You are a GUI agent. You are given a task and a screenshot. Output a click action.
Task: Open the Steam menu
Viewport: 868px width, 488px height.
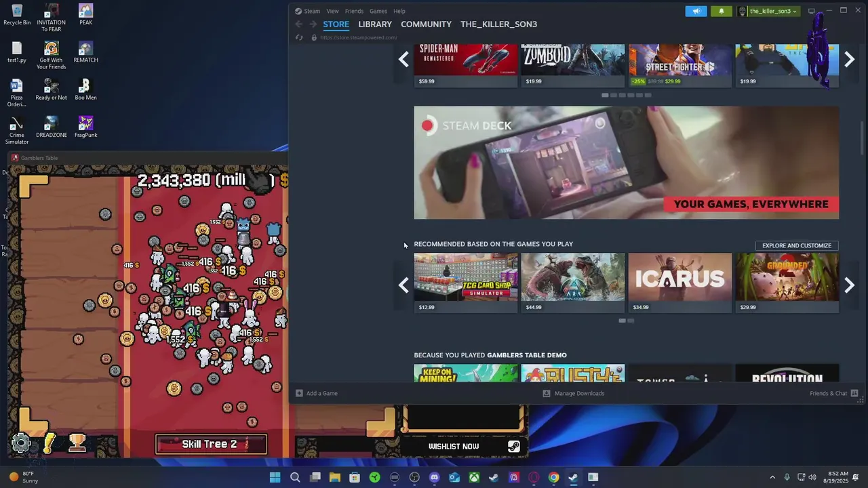pyautogui.click(x=308, y=11)
